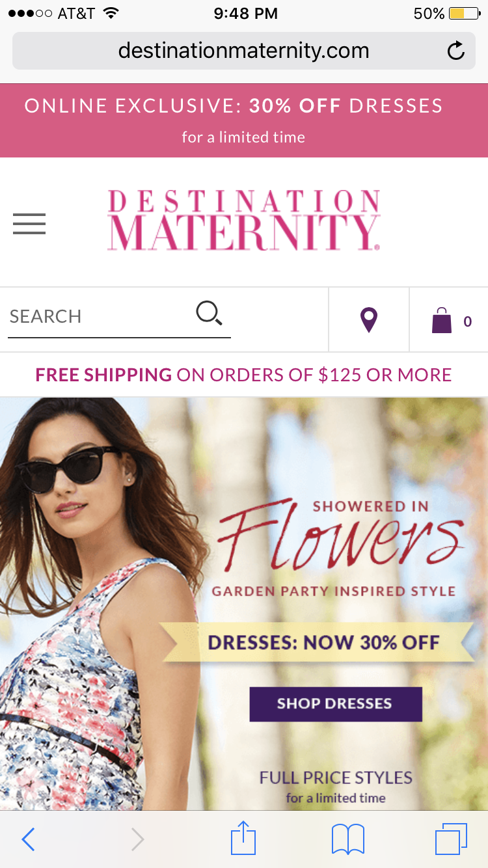488x868 pixels.
Task: Open the free shipping on $125 promo
Action: 244,375
